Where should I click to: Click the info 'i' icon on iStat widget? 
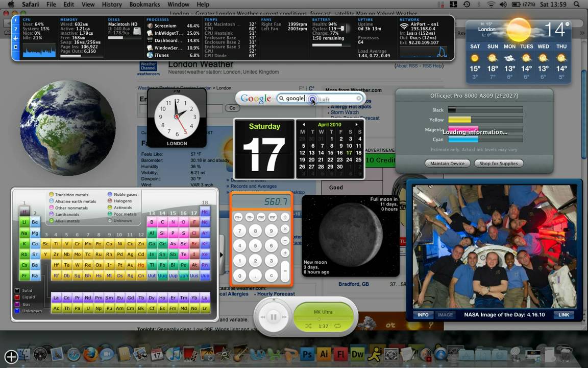[x=15, y=20]
